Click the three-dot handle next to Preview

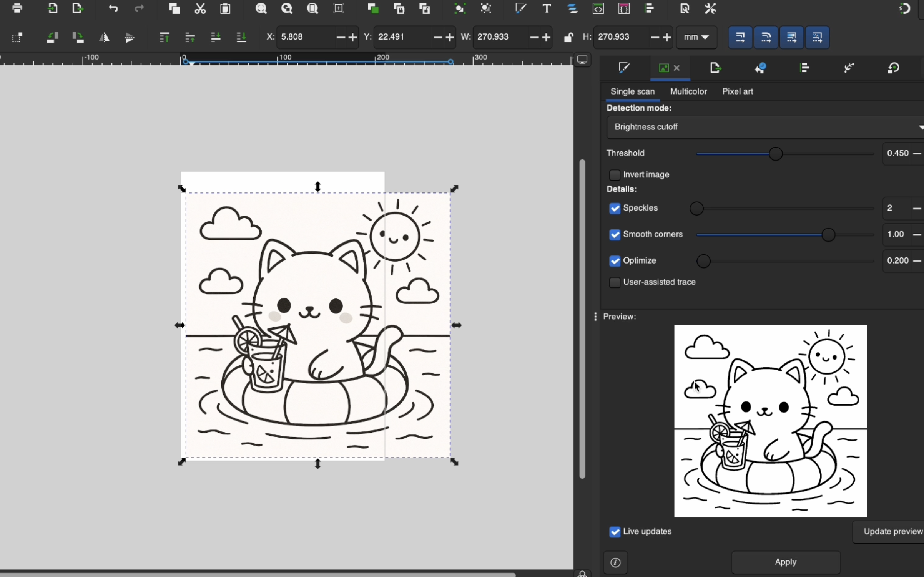595,317
